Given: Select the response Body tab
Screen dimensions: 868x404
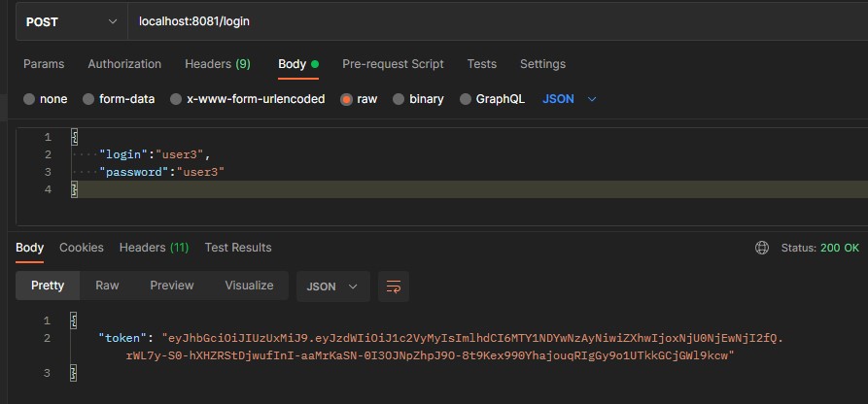Looking at the screenshot, I should [x=29, y=248].
